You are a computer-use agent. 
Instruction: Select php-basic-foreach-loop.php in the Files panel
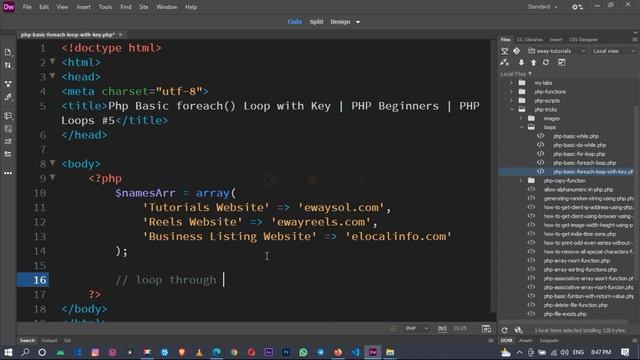pos(584,163)
